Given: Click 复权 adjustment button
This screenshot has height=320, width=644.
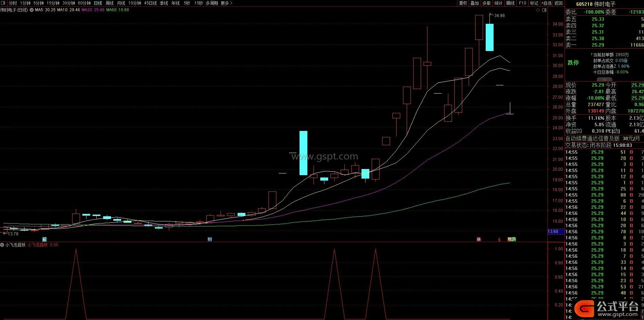Looking at the screenshot, I should tap(463, 3).
